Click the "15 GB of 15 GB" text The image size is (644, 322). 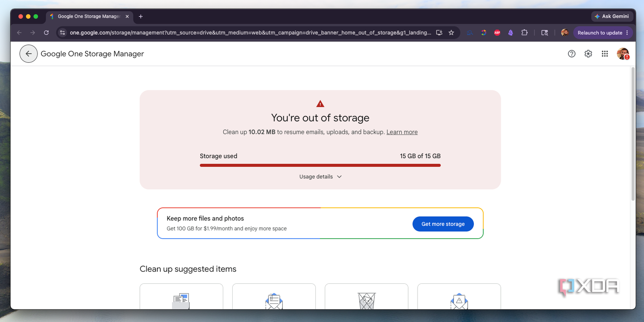pyautogui.click(x=420, y=156)
